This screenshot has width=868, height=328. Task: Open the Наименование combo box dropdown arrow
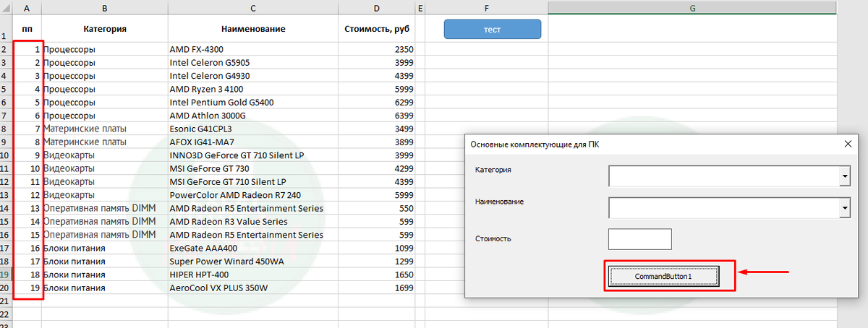[x=843, y=208]
